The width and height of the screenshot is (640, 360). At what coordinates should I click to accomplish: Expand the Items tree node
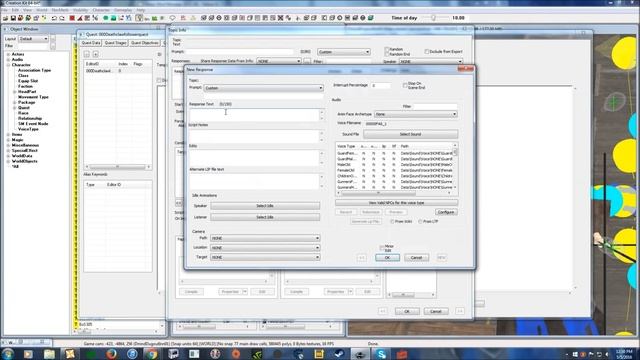[8, 134]
